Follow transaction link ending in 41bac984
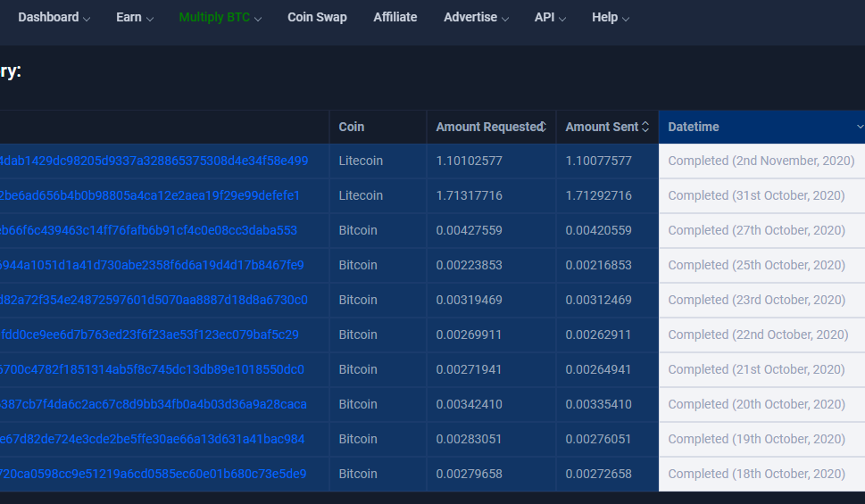865x504 pixels. tap(152, 440)
